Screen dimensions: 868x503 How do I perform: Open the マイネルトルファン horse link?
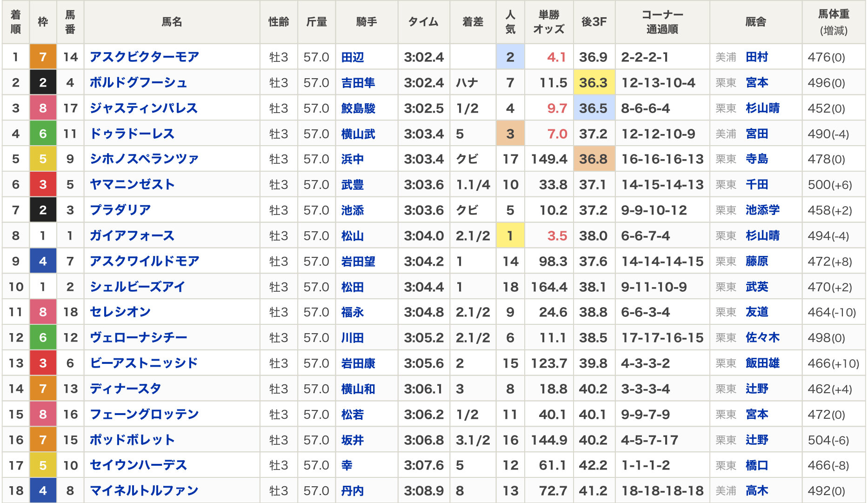[144, 490]
